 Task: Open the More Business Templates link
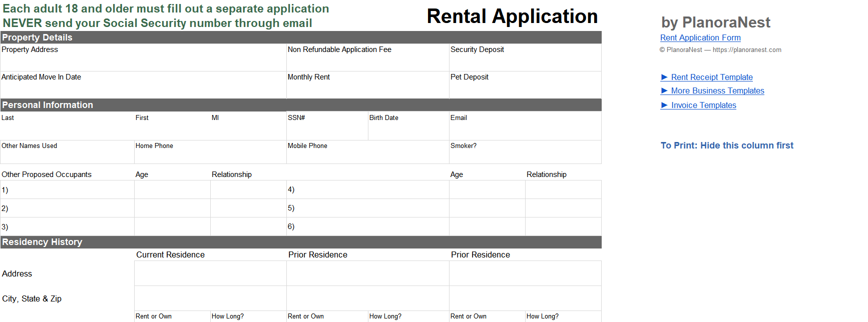pos(712,90)
